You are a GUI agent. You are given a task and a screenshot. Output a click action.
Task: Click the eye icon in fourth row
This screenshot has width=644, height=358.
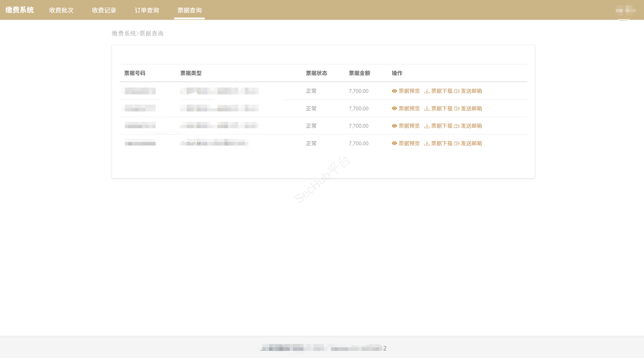[x=394, y=144]
